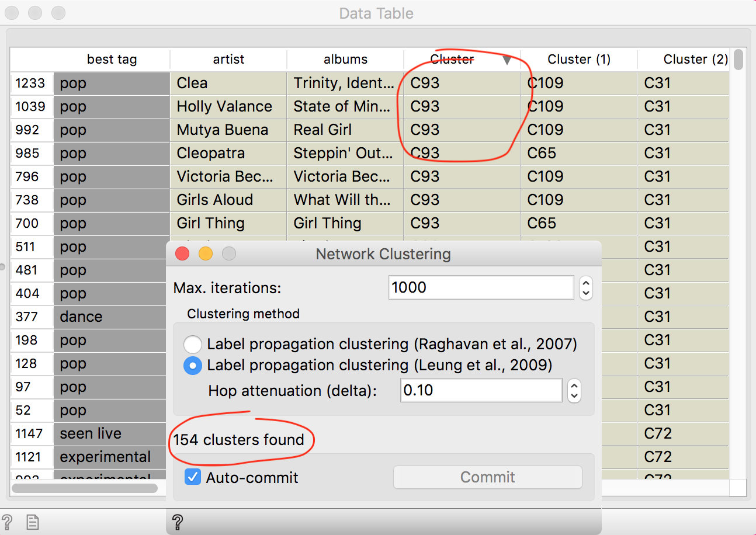Open help for the Data Table widget
Viewport: 756px width, 535px height.
(8, 522)
